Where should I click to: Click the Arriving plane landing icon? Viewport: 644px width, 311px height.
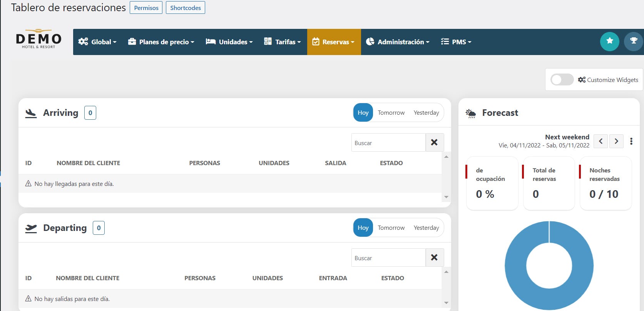(x=31, y=113)
